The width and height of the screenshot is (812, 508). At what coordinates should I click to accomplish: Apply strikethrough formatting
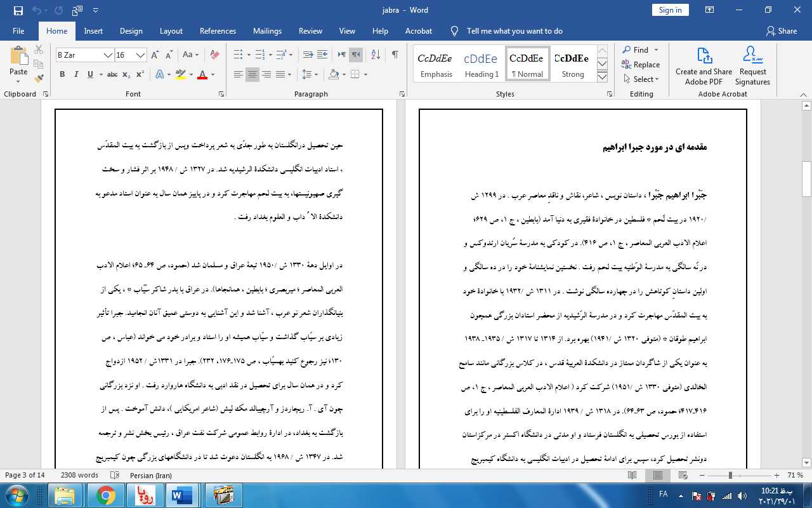(x=112, y=74)
